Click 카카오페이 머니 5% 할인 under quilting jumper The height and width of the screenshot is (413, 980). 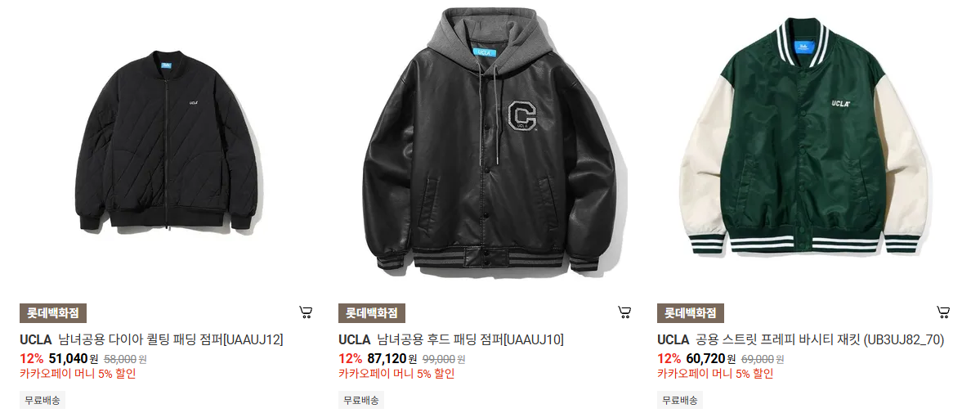pos(78,375)
